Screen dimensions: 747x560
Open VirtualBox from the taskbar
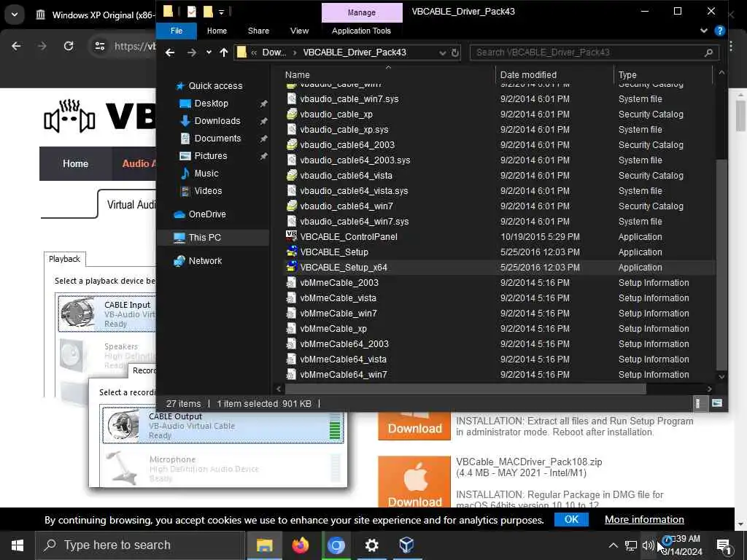406,545
